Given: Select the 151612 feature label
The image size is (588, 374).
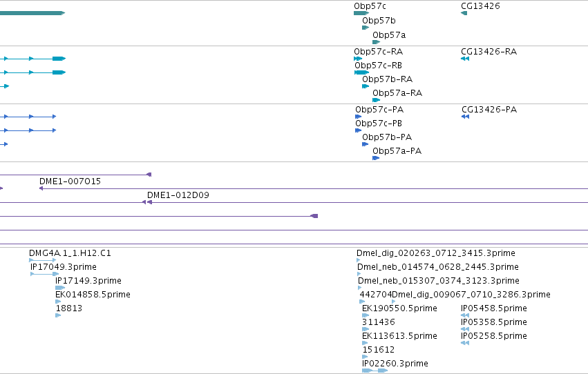Looking at the screenshot, I should click(x=379, y=351).
